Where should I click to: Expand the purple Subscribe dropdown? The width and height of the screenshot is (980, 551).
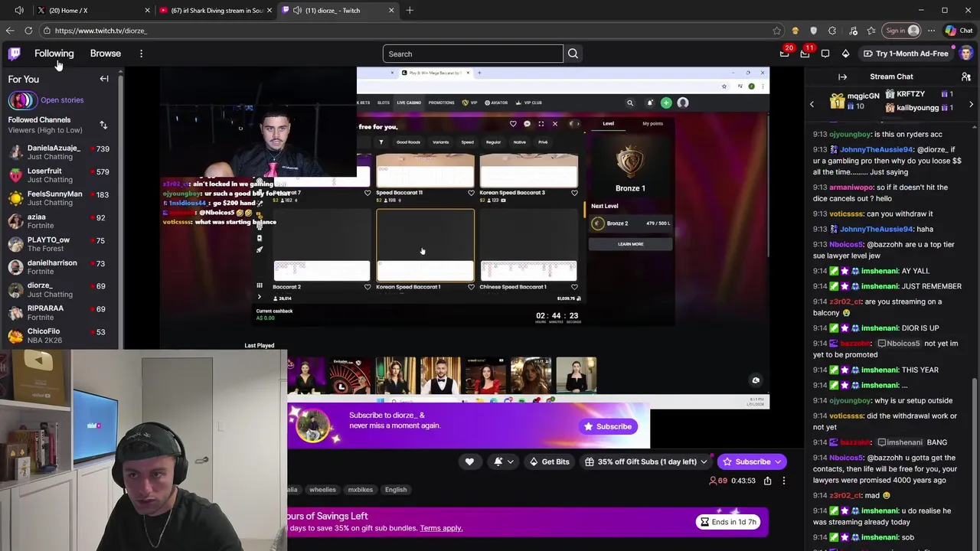(x=778, y=461)
